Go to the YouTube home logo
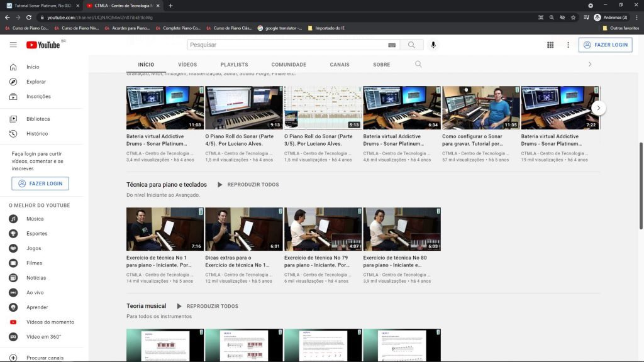The width and height of the screenshot is (644, 362). tap(43, 45)
